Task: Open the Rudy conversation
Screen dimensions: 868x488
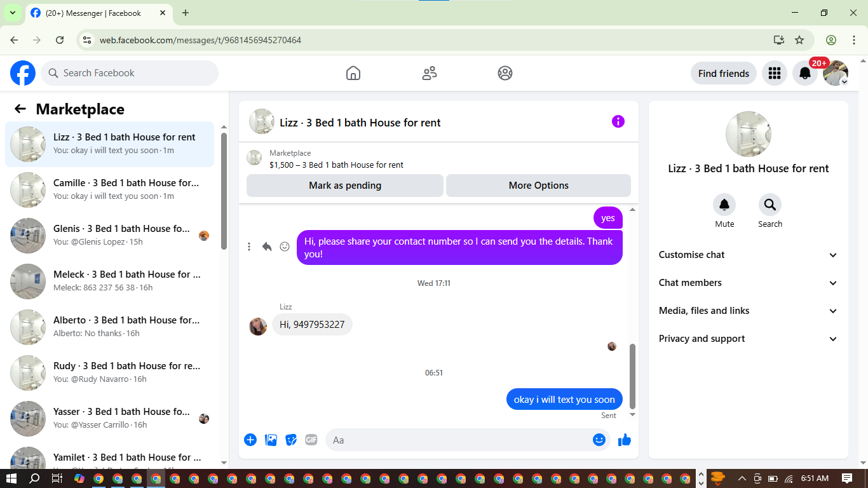Action: pos(110,373)
